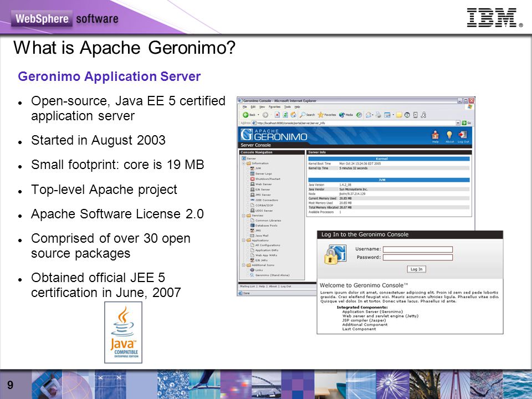This screenshot has height=399, width=532.
Task: Select Common Libraries in navigation tree
Action: [x=265, y=221]
